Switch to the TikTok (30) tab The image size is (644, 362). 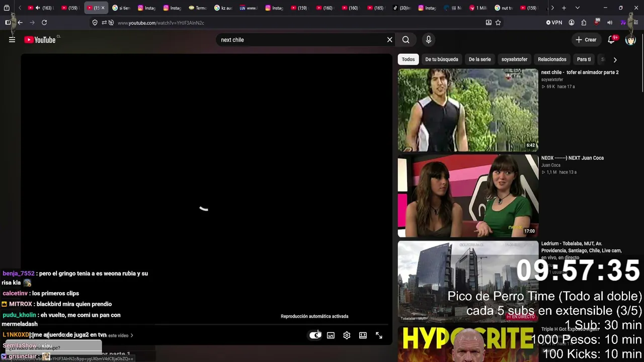401,8
